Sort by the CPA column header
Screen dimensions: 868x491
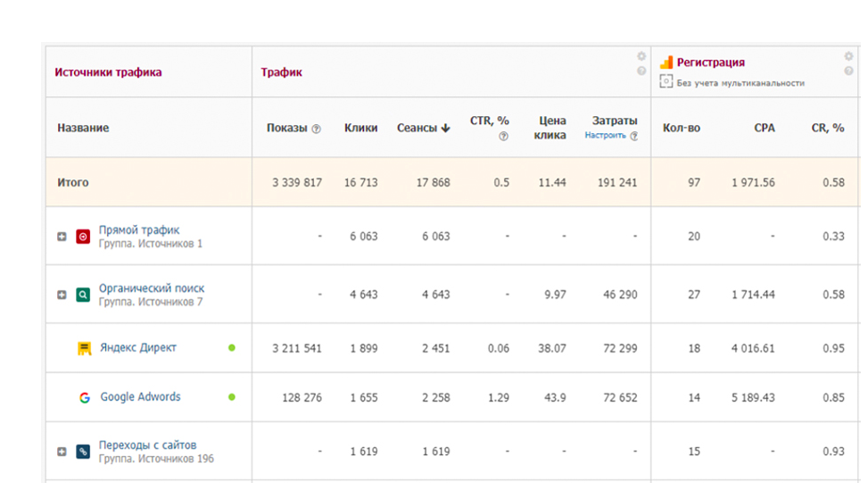coord(765,128)
